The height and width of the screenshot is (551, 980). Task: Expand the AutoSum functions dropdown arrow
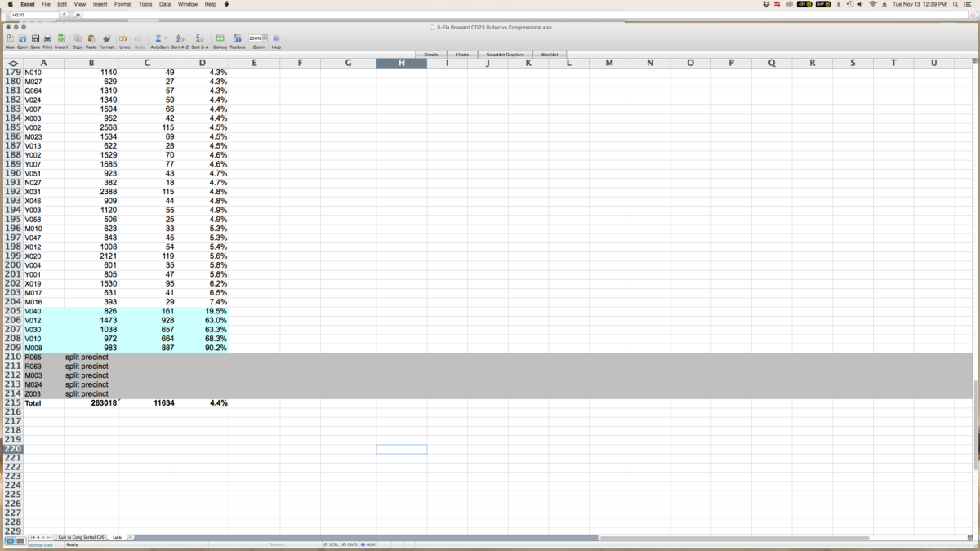(x=166, y=38)
